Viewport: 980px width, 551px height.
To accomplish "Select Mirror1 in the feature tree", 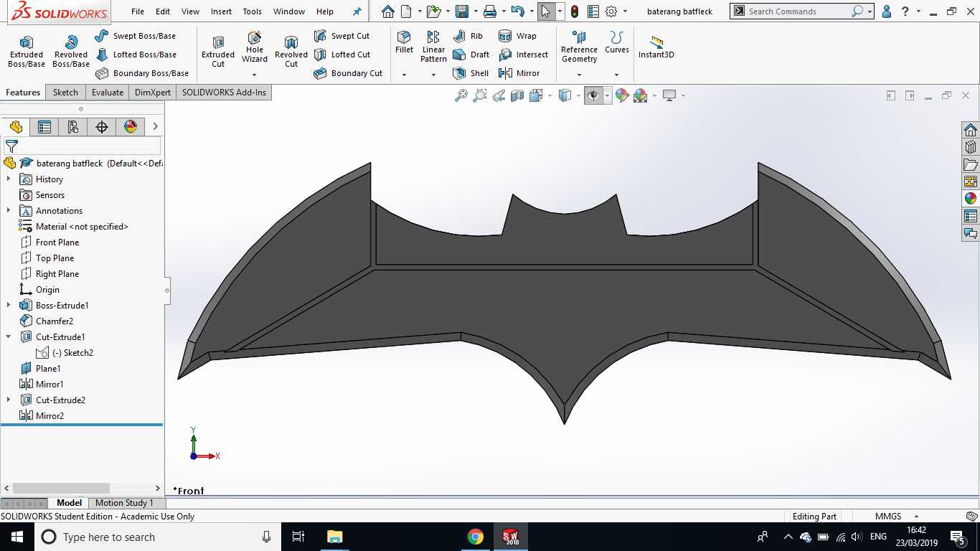I will click(x=50, y=385).
